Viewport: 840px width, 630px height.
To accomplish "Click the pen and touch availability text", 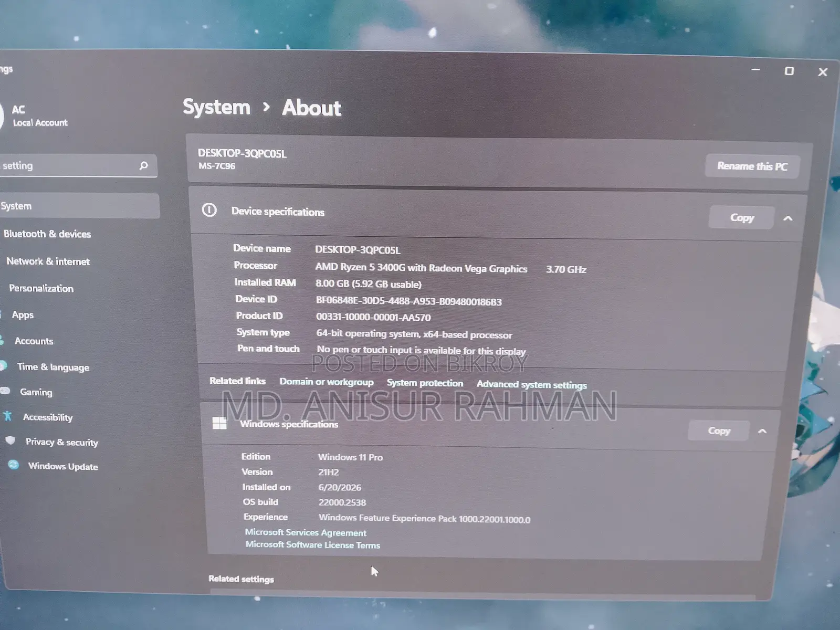I will pyautogui.click(x=421, y=350).
